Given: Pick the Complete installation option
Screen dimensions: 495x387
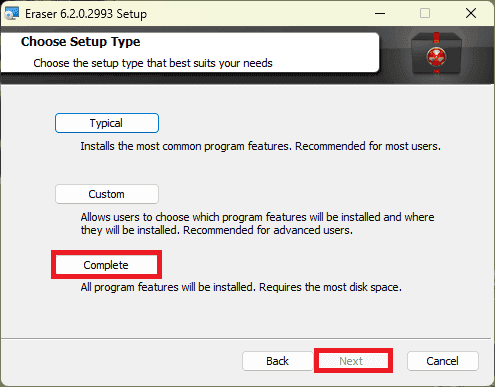Looking at the screenshot, I should [x=106, y=265].
